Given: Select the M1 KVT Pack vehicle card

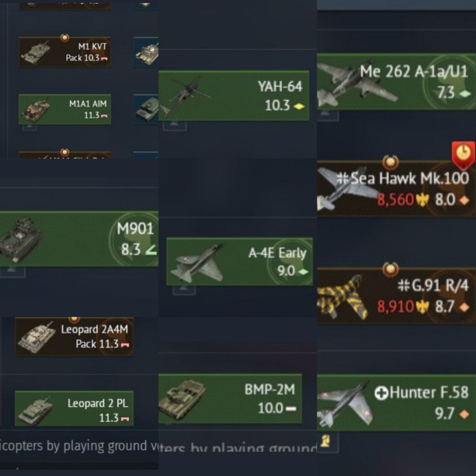Looking at the screenshot, I should click(x=65, y=52).
